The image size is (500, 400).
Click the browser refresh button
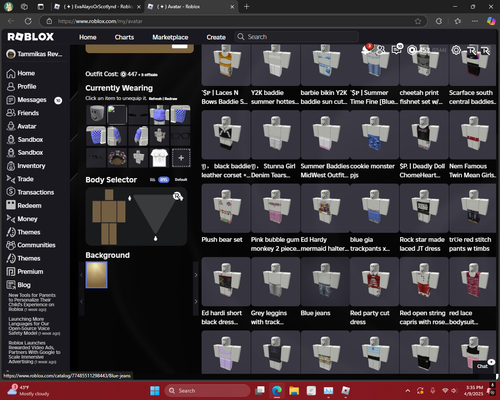click(28, 21)
